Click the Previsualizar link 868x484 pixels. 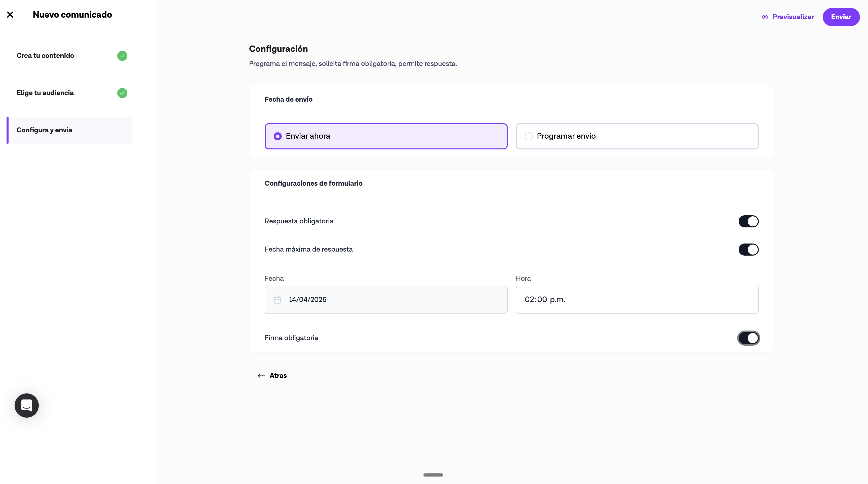click(793, 17)
